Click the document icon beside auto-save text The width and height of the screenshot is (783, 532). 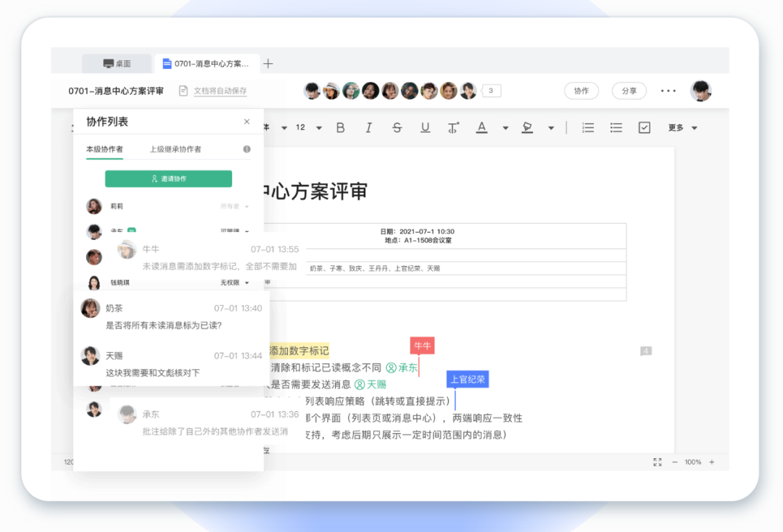click(183, 91)
